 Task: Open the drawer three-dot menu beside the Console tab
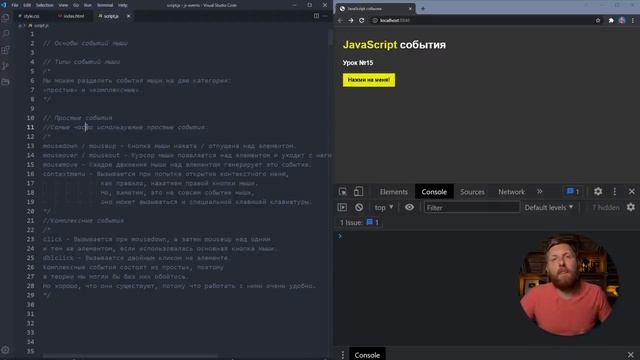pyautogui.click(x=342, y=355)
